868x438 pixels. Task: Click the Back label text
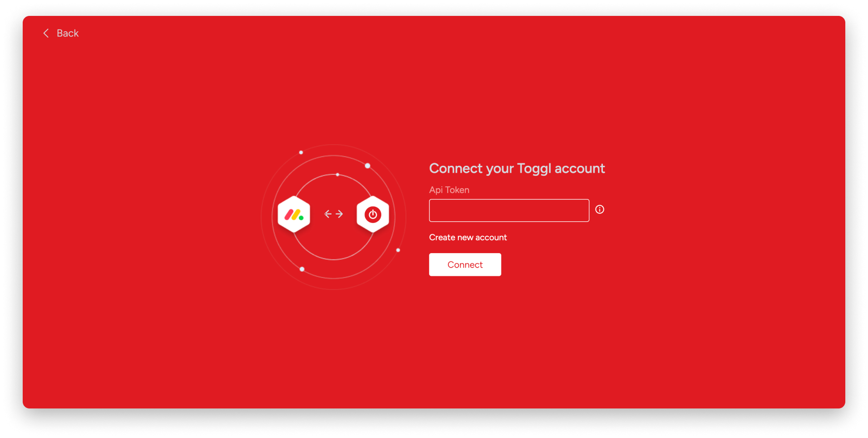coord(68,33)
